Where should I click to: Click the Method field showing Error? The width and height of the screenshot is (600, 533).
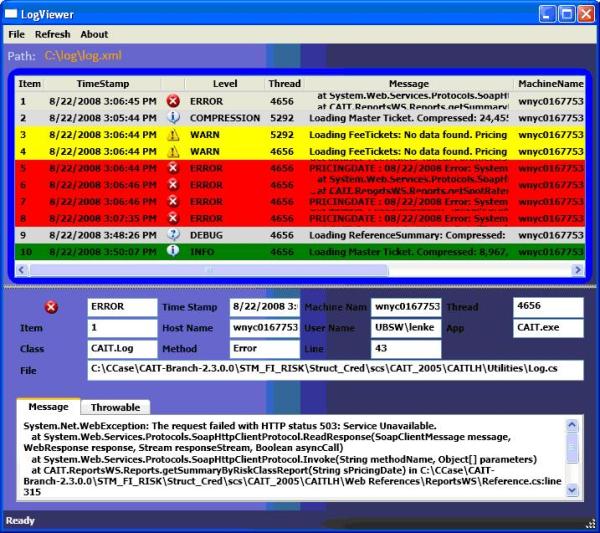click(x=264, y=349)
